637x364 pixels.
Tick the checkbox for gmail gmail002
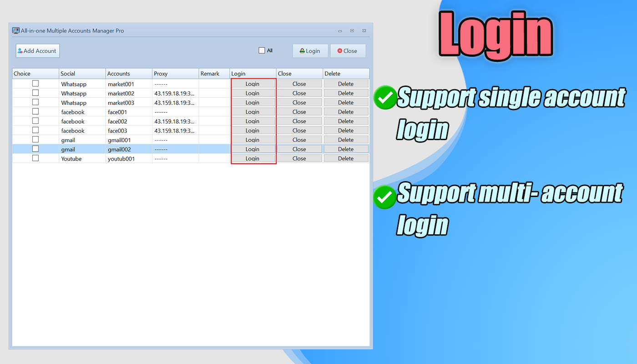point(35,149)
